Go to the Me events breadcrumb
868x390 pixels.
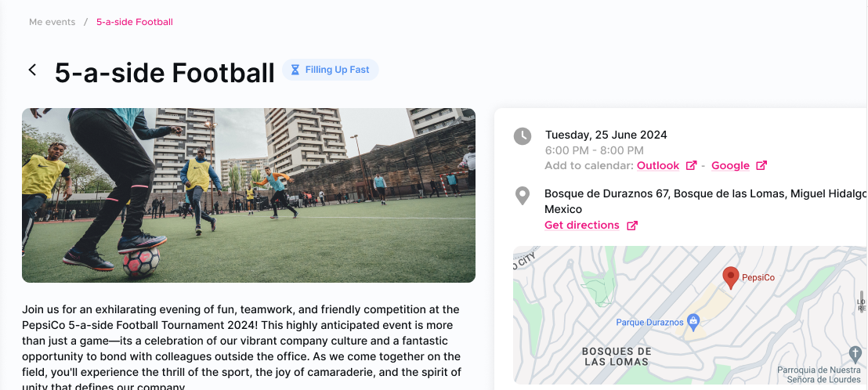click(x=52, y=22)
